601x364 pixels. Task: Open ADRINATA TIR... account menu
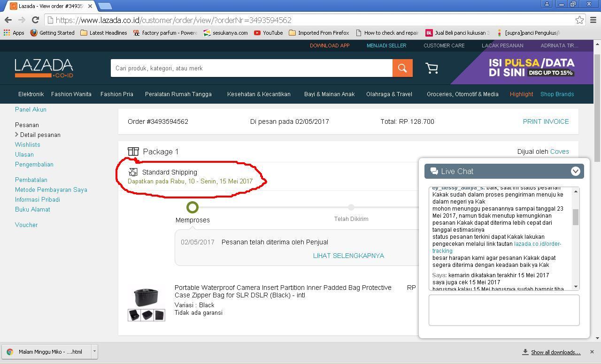pyautogui.click(x=559, y=45)
